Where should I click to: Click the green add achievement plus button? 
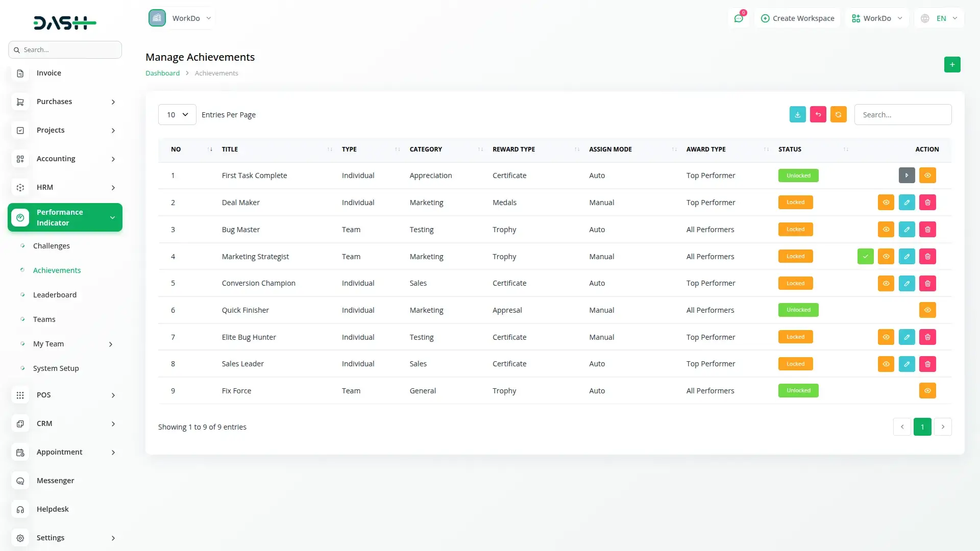click(952, 65)
